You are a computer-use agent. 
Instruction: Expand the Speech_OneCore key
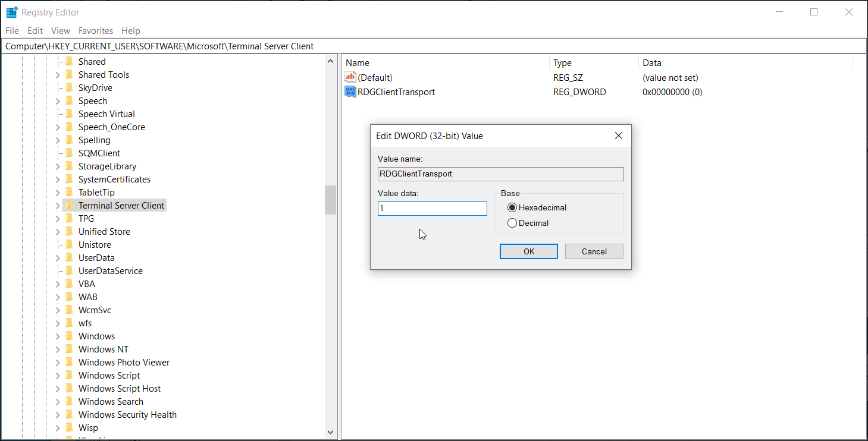(x=58, y=127)
